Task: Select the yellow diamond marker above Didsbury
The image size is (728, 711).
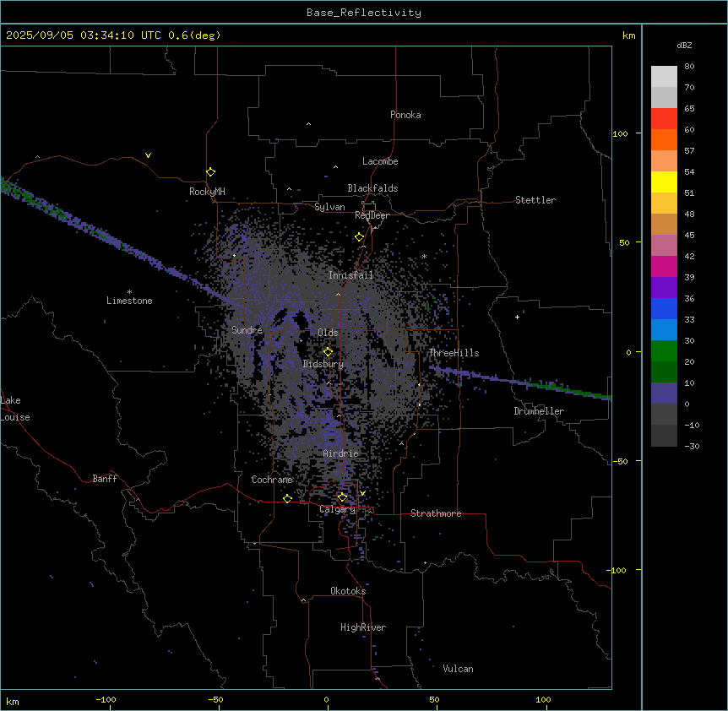Action: 328,352
